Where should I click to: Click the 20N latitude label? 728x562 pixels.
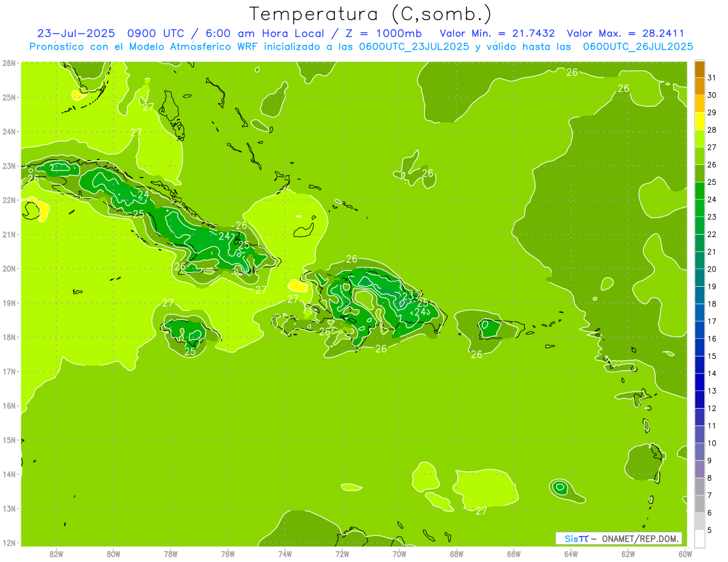click(x=8, y=269)
